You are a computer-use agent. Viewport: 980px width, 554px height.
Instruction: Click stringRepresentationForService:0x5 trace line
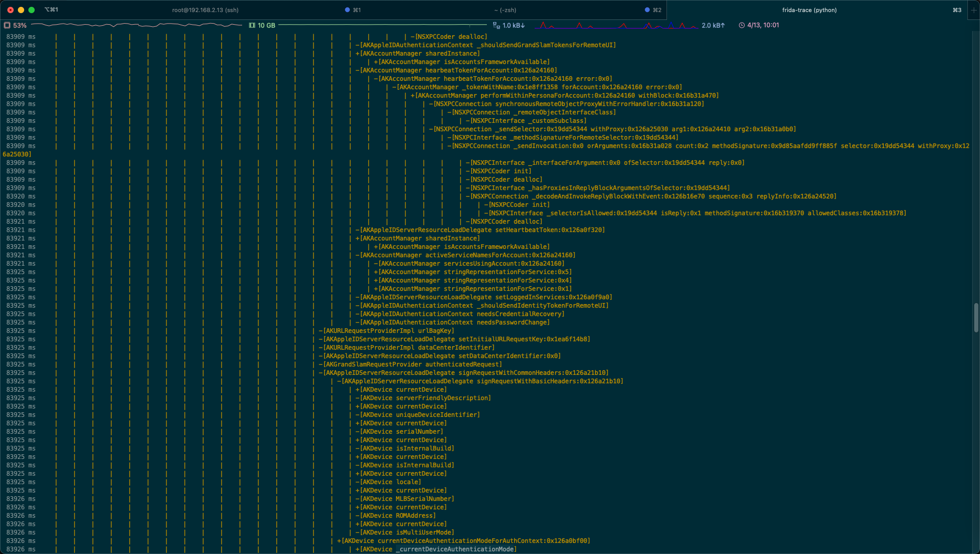tap(473, 272)
